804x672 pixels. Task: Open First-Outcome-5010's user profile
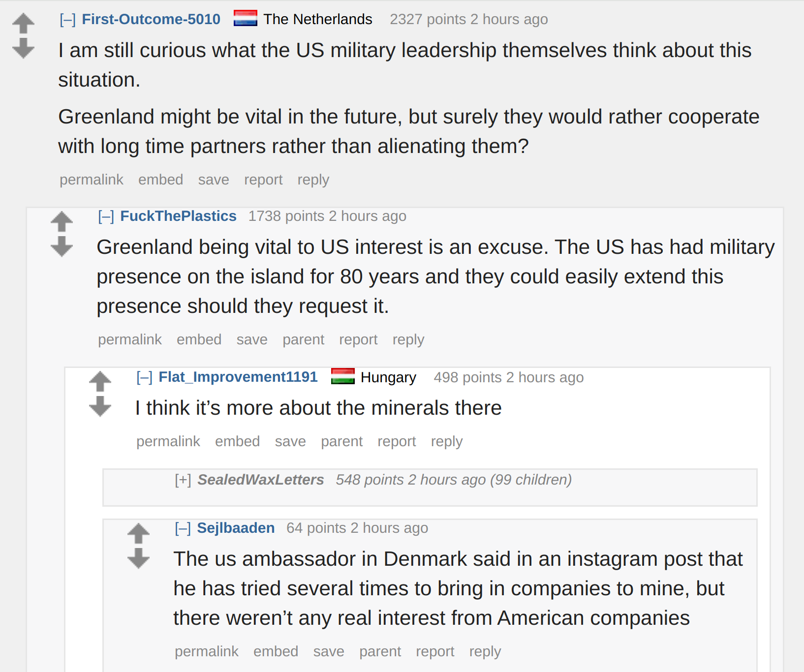151,19
